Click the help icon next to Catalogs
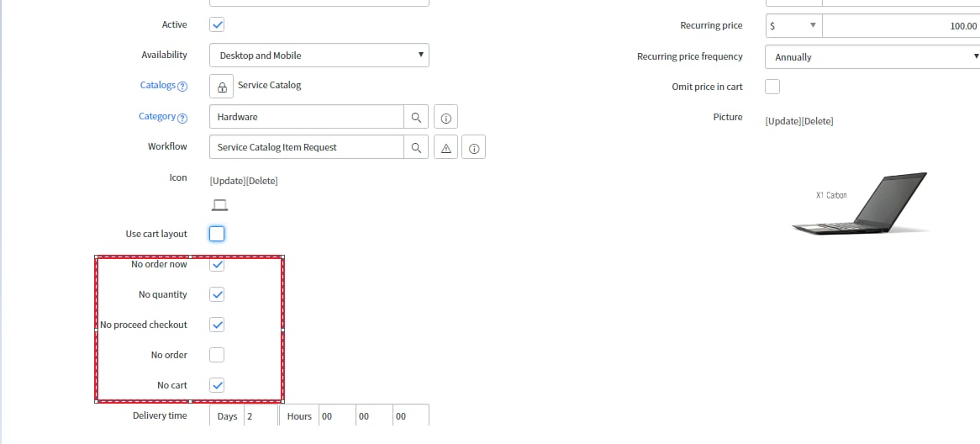The width and height of the screenshot is (980, 444). (182, 87)
